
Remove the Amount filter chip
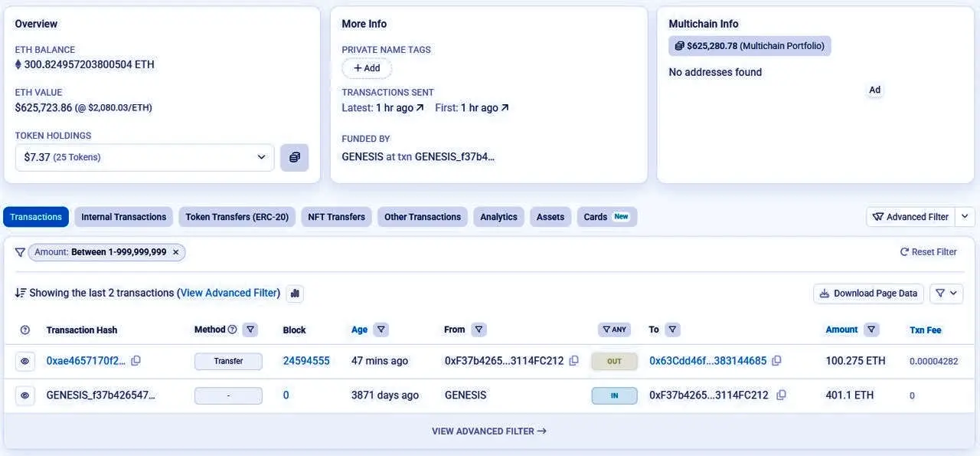click(x=175, y=252)
